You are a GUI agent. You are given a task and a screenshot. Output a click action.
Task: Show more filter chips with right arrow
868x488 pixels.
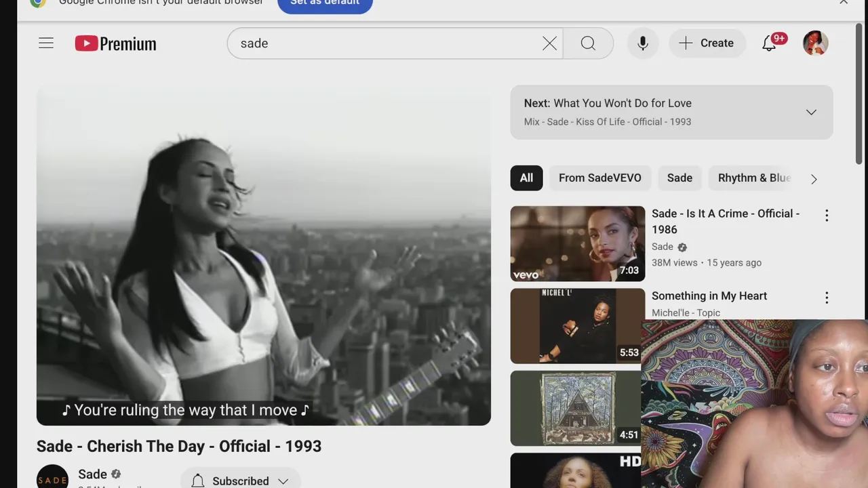(814, 179)
